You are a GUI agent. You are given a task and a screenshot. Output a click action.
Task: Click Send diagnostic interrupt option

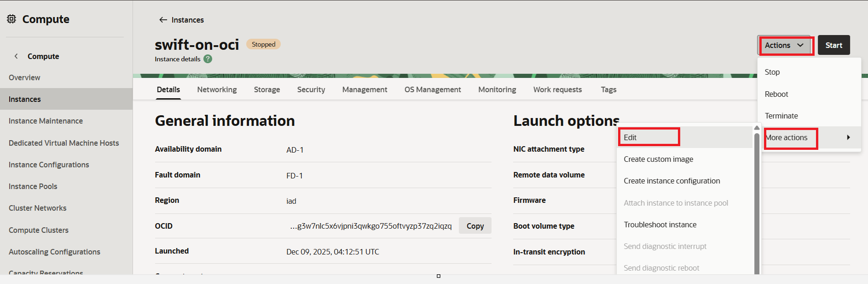point(685,246)
